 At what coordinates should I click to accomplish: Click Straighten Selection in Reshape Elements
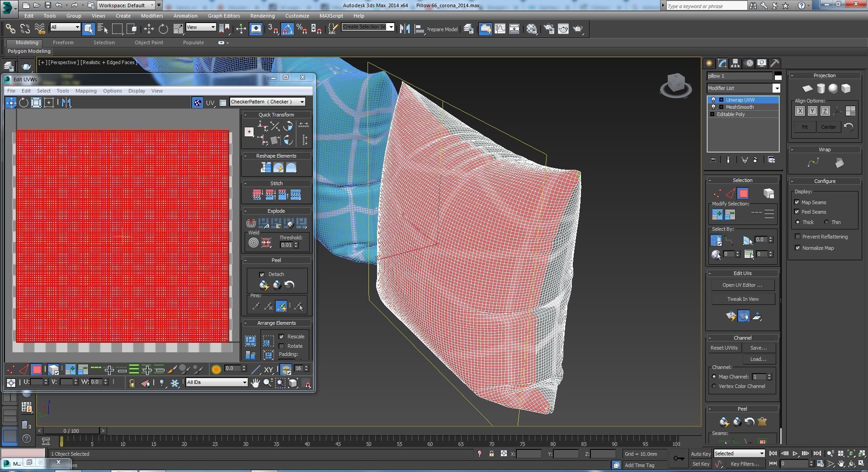pyautogui.click(x=266, y=168)
